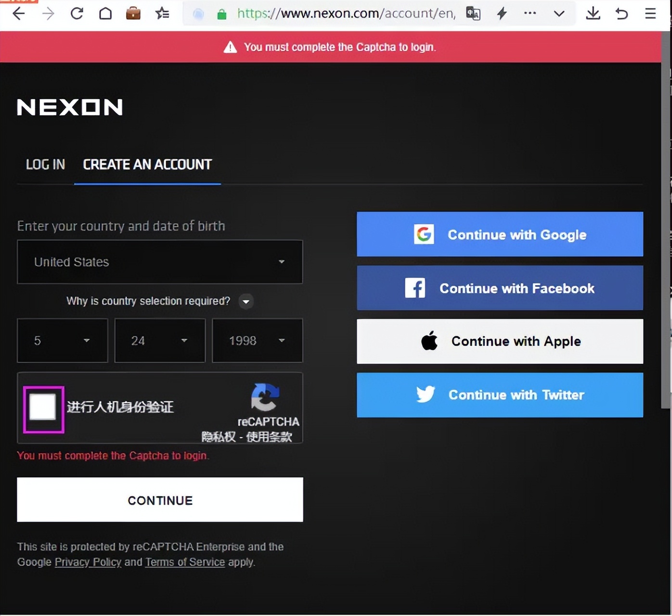This screenshot has height=616, width=672.
Task: Click the undo restore icon
Action: pos(622,13)
